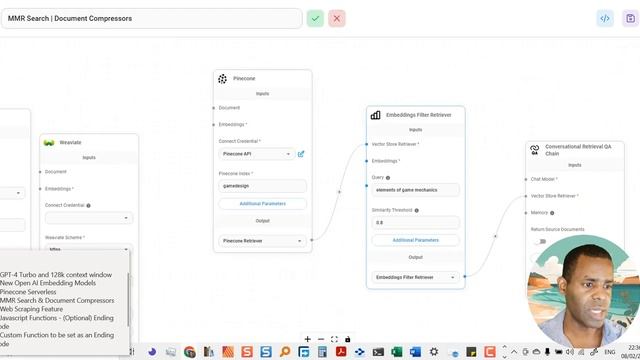The height and width of the screenshot is (360, 640).
Task: Open Word from the taskbar
Action: click(x=415, y=351)
